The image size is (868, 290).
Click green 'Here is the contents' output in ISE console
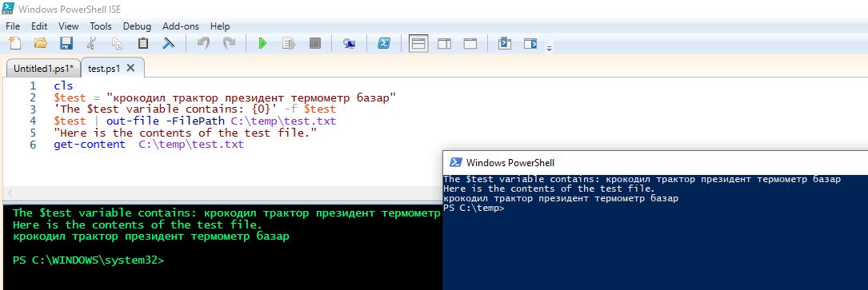137,224
